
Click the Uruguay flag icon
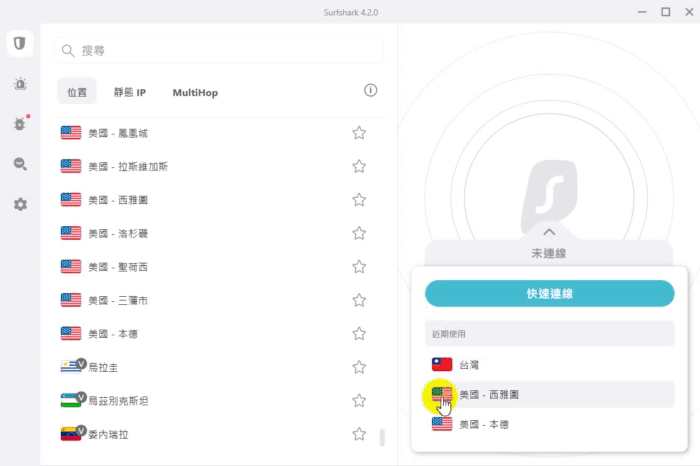pos(71,367)
